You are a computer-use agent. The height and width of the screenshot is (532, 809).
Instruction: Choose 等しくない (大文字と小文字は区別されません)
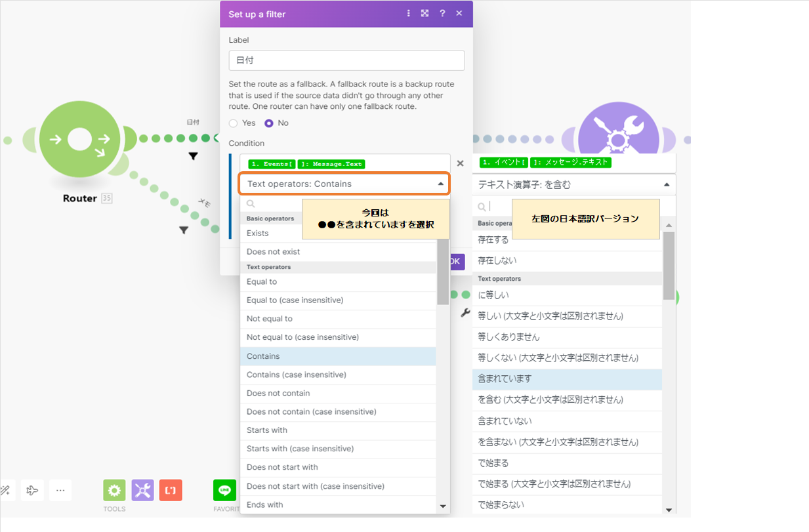pos(567,358)
